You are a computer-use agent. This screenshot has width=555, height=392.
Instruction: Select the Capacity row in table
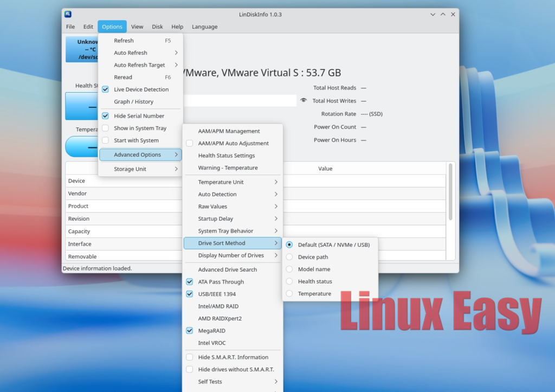click(256, 231)
